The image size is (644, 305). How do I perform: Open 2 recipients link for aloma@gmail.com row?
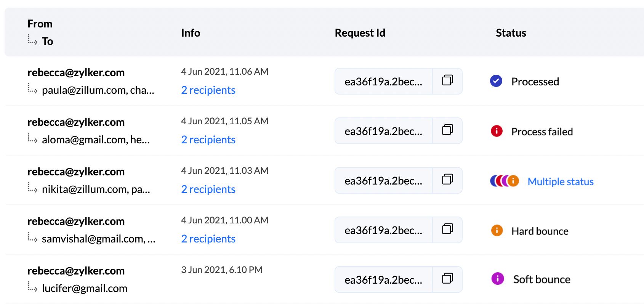tap(208, 140)
